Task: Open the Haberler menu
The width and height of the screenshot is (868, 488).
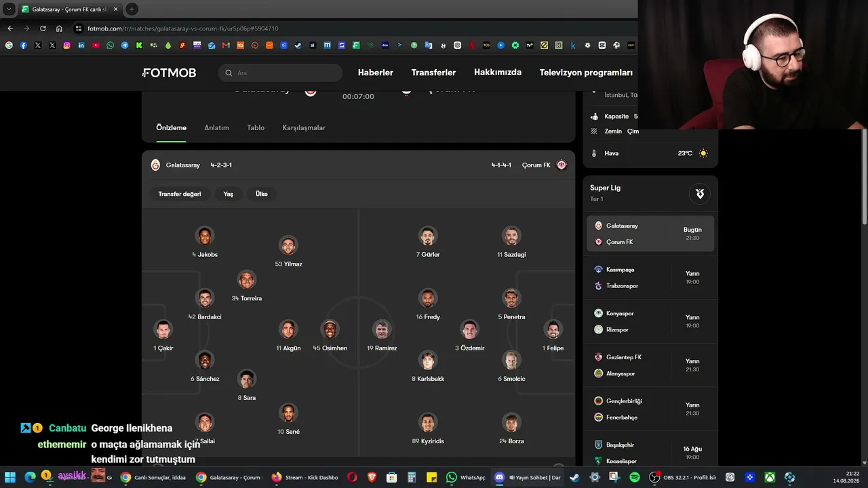Action: click(376, 73)
